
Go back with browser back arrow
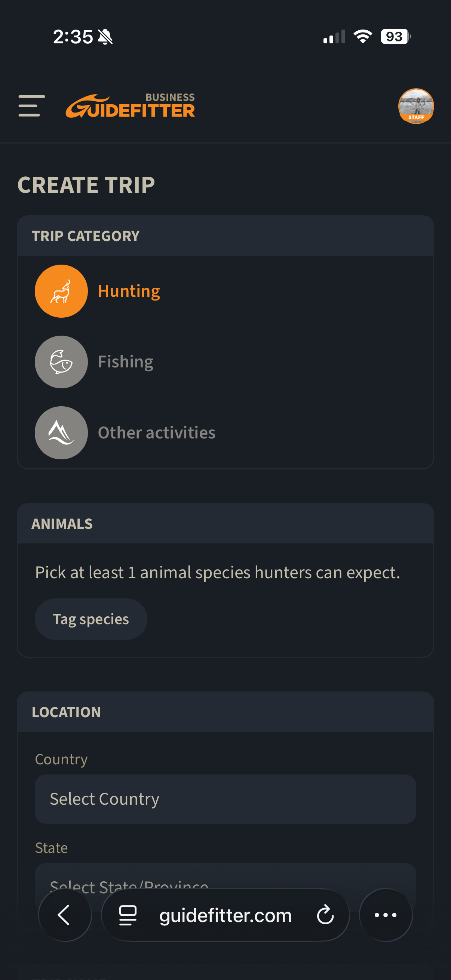click(65, 915)
